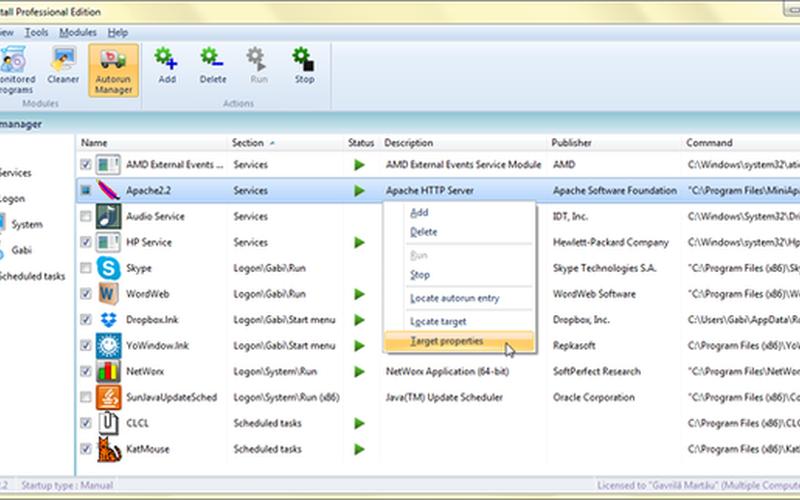
Task: Open the Modules menu
Action: tap(78, 33)
